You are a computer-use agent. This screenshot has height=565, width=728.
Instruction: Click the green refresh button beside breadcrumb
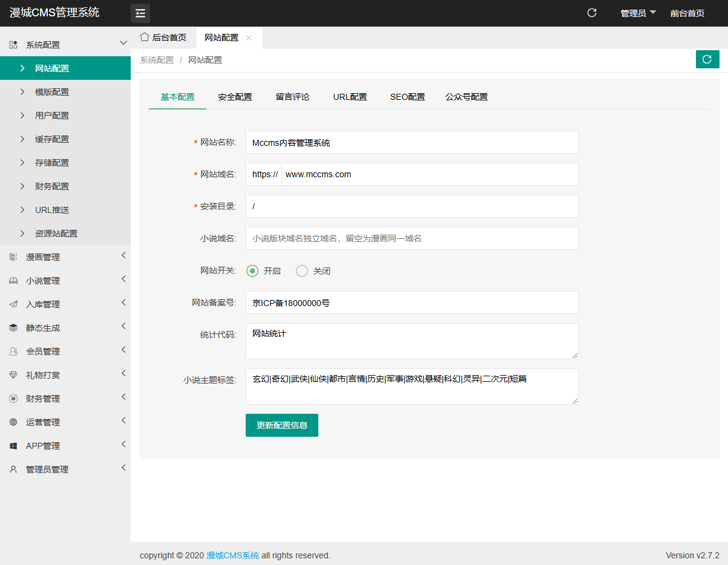tap(707, 59)
